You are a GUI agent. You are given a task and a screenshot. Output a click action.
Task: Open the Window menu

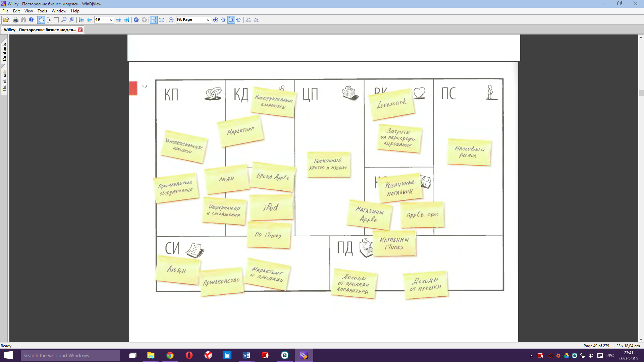(59, 11)
